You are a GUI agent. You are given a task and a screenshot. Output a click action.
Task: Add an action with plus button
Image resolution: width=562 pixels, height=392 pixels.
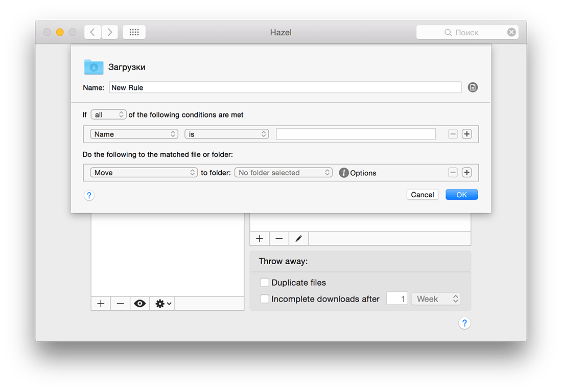[466, 173]
